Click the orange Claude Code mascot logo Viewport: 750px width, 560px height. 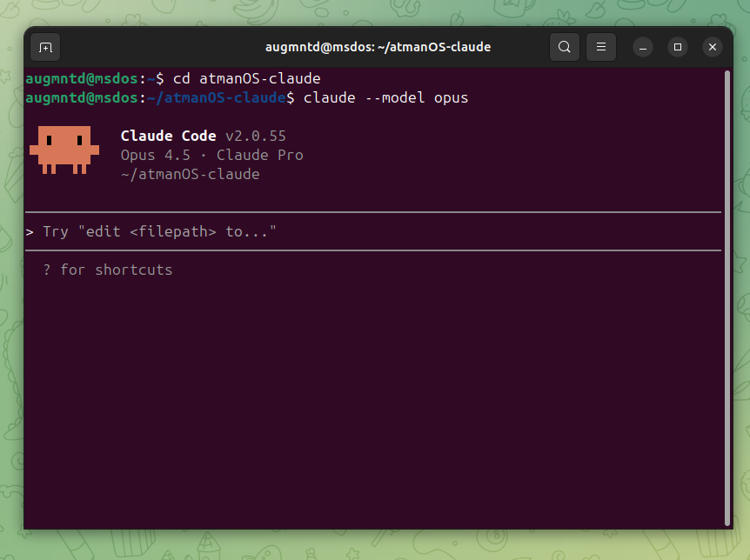tap(64, 150)
